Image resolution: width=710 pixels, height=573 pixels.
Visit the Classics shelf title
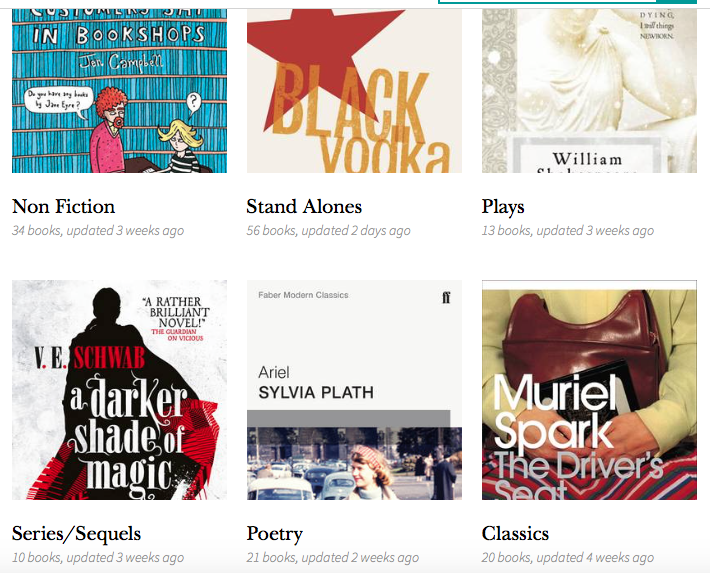coord(515,533)
